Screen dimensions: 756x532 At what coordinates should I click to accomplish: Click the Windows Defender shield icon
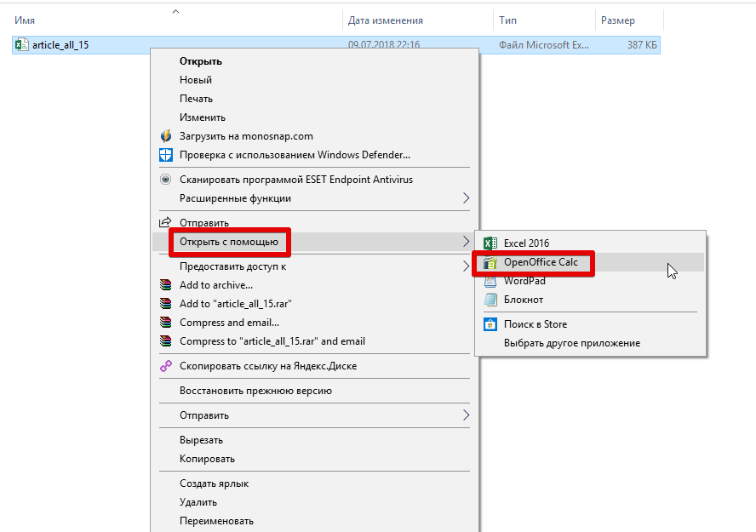[x=166, y=155]
